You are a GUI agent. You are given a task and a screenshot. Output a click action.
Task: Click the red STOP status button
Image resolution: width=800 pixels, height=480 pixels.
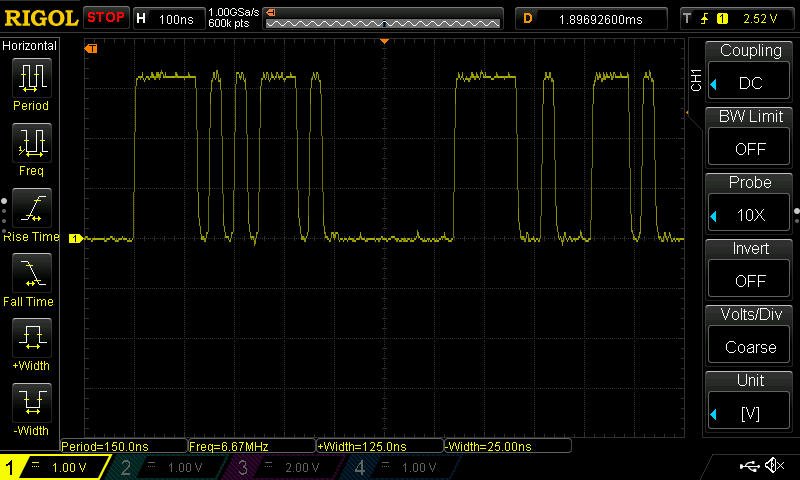coord(105,17)
